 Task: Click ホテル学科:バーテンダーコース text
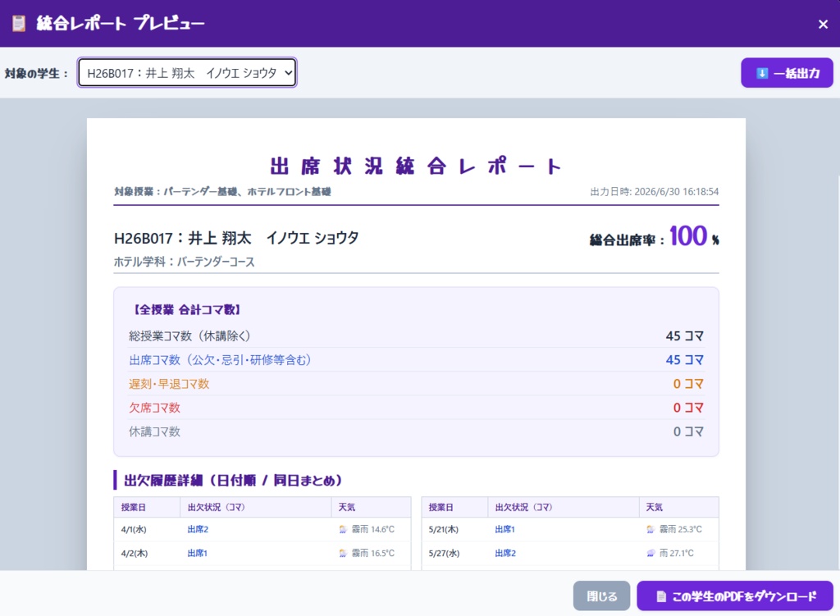pos(185,262)
